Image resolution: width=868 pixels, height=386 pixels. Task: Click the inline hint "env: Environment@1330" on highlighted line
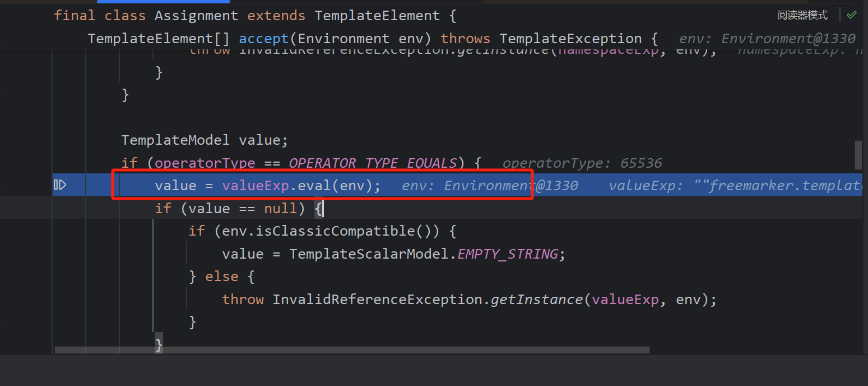tap(490, 186)
